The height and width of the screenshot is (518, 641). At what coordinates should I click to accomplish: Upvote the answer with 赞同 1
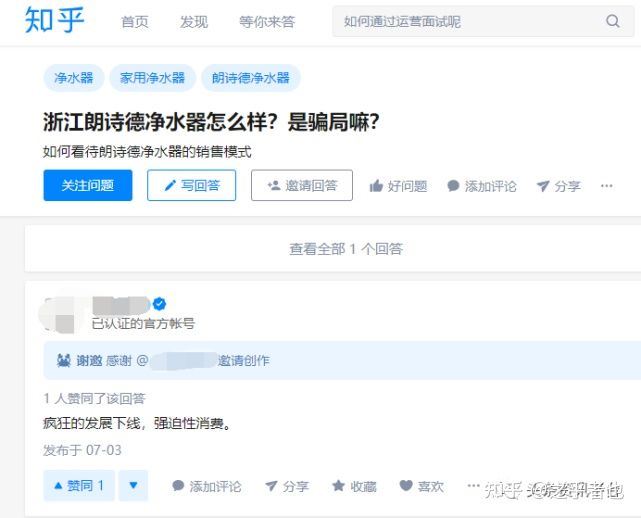(79, 486)
